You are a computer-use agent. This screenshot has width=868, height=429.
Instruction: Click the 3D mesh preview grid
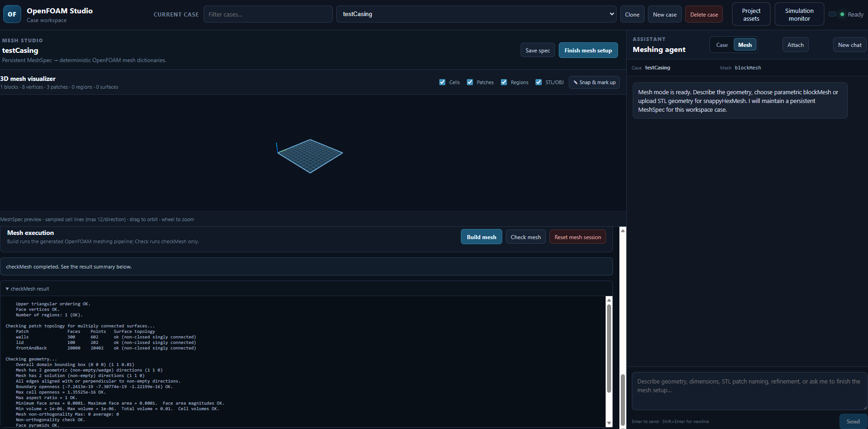point(310,156)
